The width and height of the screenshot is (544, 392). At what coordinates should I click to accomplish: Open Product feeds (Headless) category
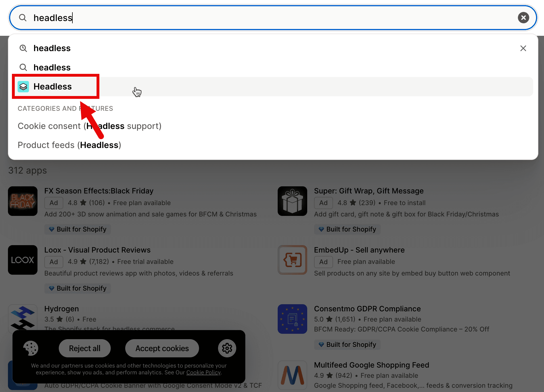click(69, 145)
